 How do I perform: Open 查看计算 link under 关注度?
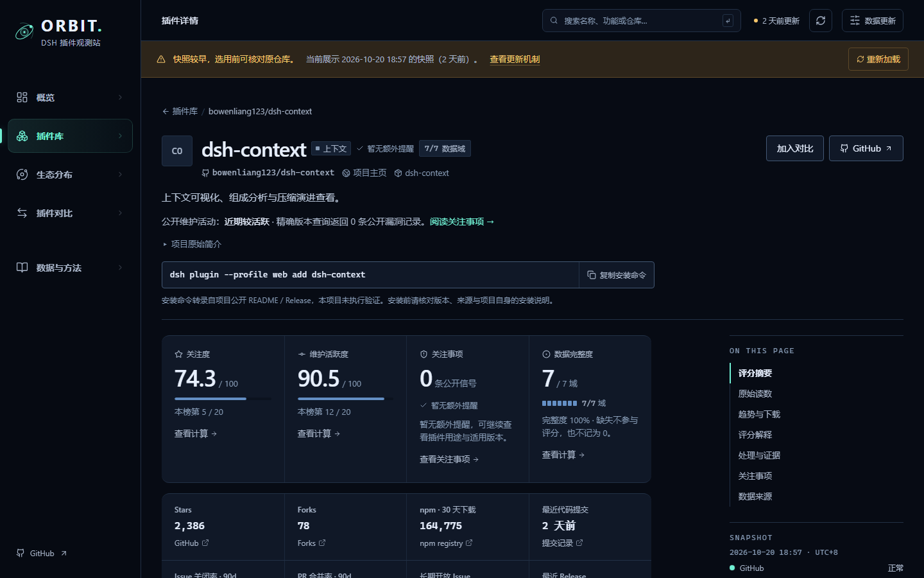[x=196, y=433]
